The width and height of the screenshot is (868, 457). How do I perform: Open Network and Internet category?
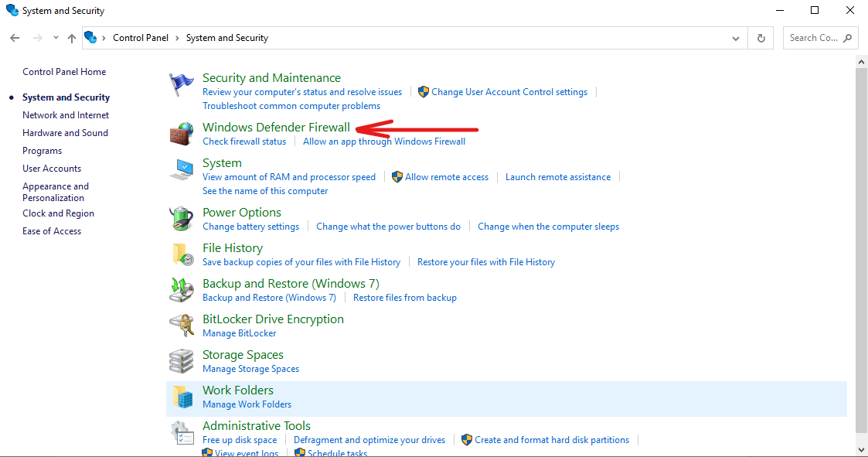click(x=66, y=114)
